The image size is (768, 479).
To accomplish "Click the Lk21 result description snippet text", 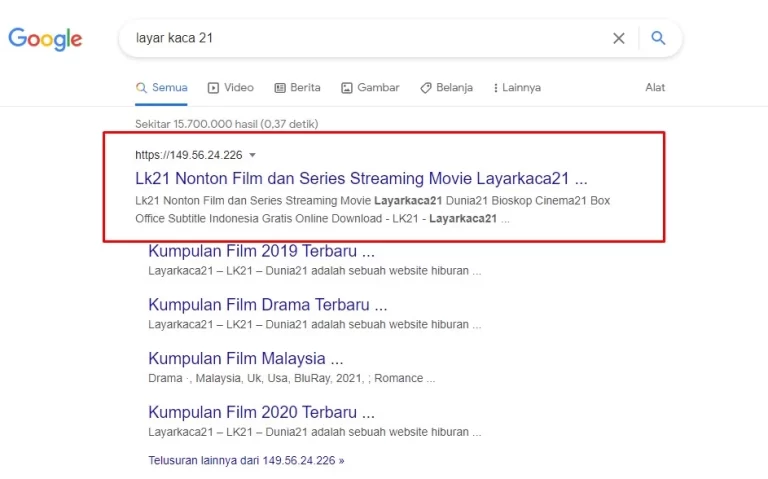I will point(372,210).
